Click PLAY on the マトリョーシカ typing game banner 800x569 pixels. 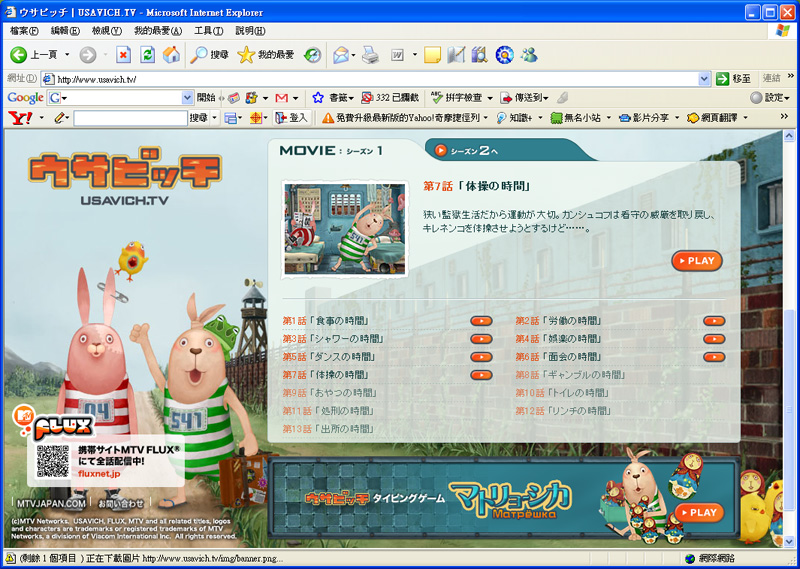(x=699, y=512)
